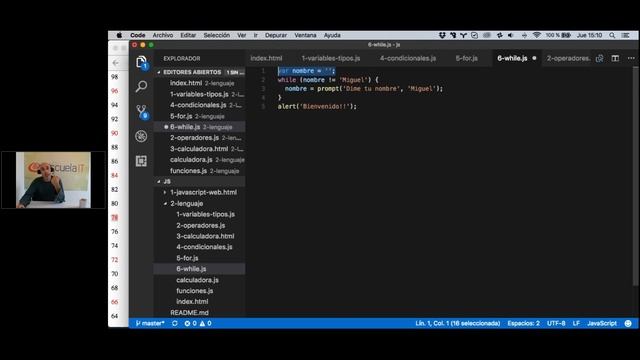Viewport: 640px width, 360px height.
Task: Open the Selección menu
Action: click(x=217, y=36)
